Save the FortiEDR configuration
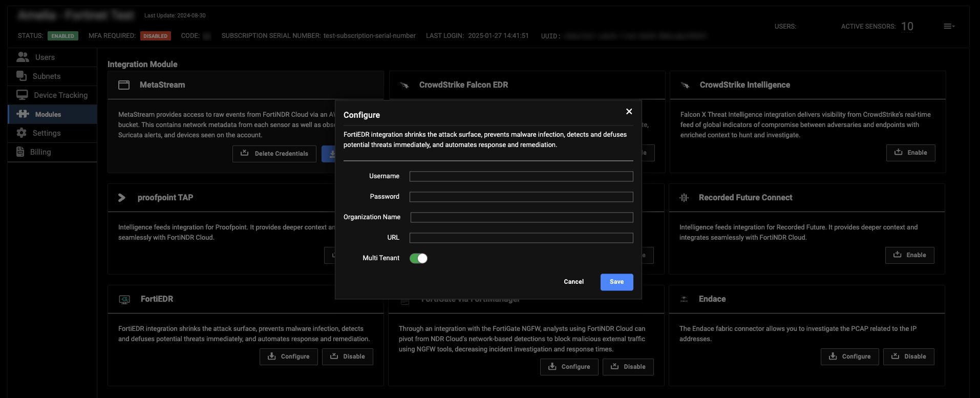This screenshot has width=980, height=398. pyautogui.click(x=616, y=282)
